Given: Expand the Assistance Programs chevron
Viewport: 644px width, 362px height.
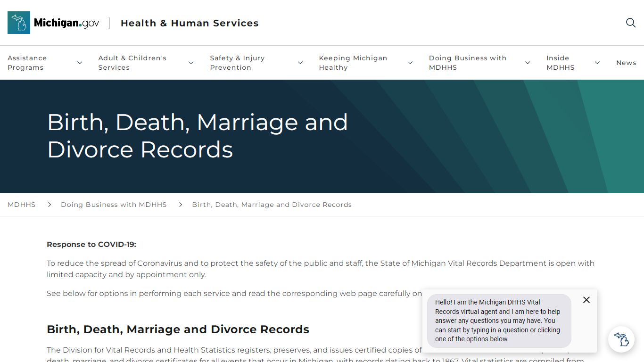Looking at the screenshot, I should tap(80, 63).
